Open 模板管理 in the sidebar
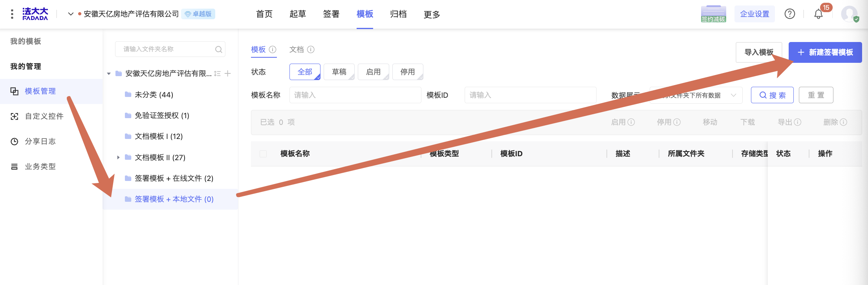868x285 pixels. click(x=51, y=91)
